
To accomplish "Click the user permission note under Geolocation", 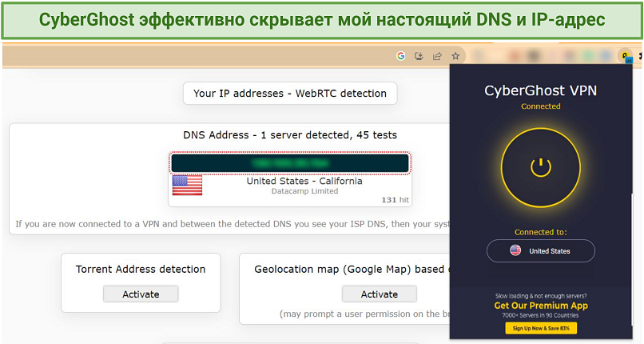I will pos(364,314).
